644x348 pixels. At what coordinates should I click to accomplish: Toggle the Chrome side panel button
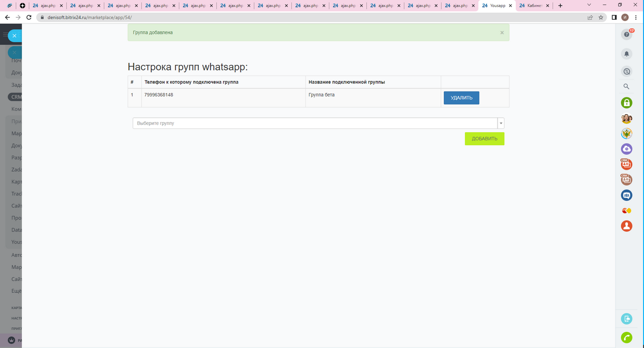[614, 17]
